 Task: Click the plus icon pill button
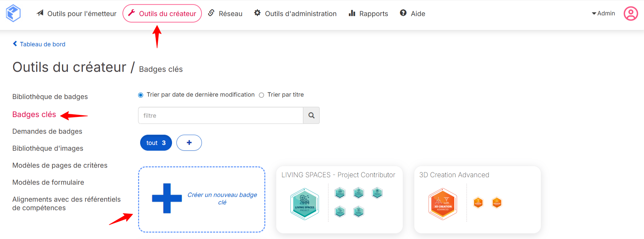pos(189,143)
